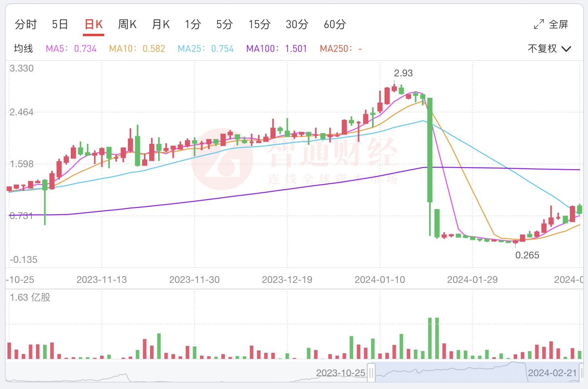The height and width of the screenshot is (389, 588).
Task: Switch to the 分时 tab
Action: tap(26, 25)
